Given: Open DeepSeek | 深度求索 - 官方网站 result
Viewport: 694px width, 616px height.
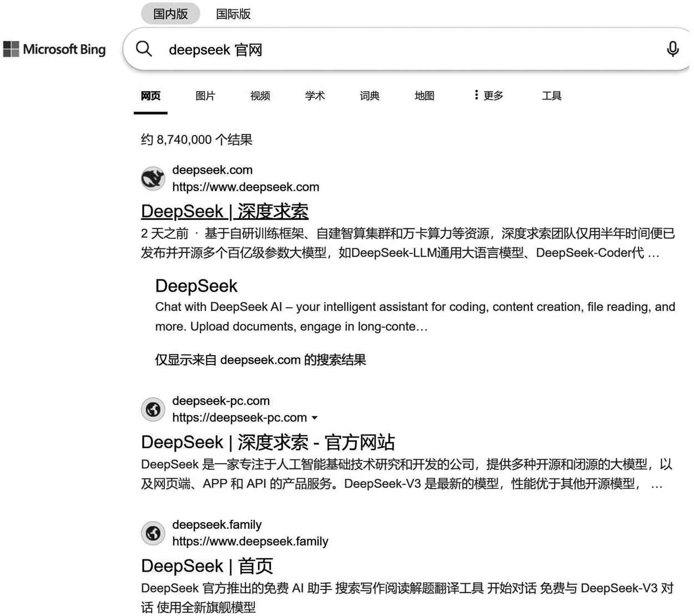Looking at the screenshot, I should coord(268,442).
